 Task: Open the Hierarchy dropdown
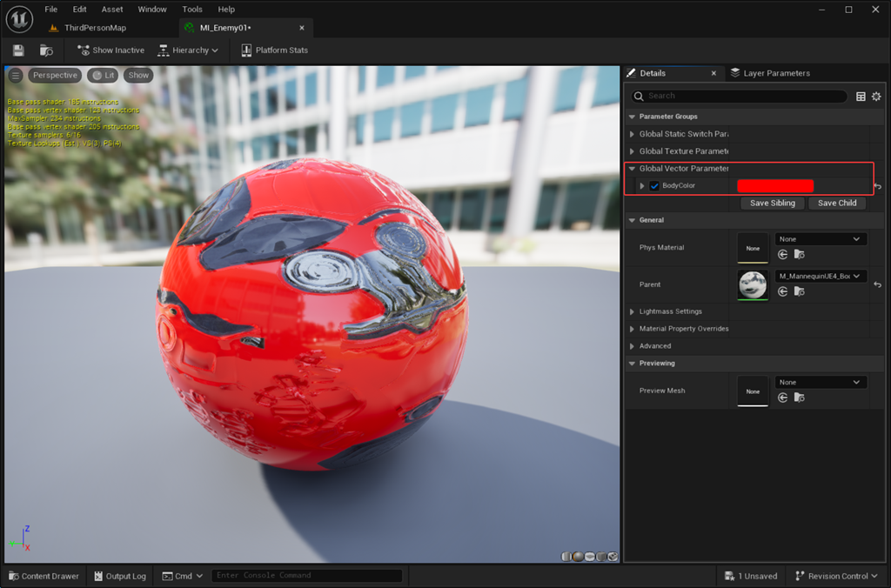pyautogui.click(x=188, y=50)
